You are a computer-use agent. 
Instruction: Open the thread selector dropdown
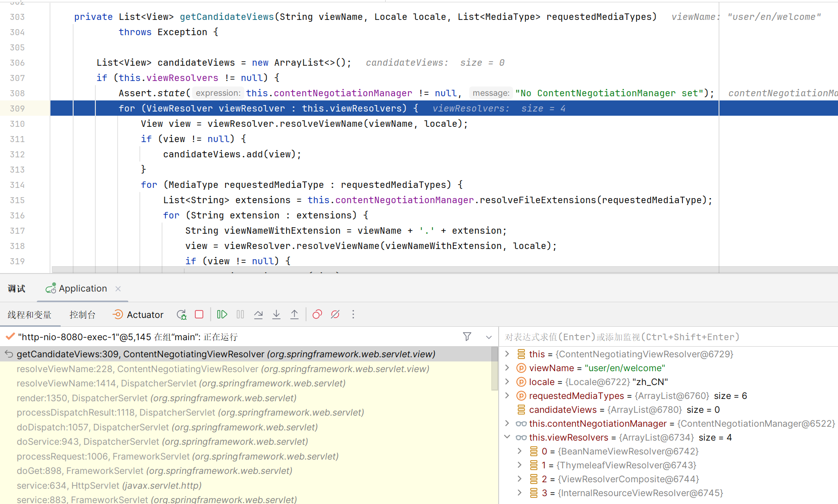pos(489,337)
